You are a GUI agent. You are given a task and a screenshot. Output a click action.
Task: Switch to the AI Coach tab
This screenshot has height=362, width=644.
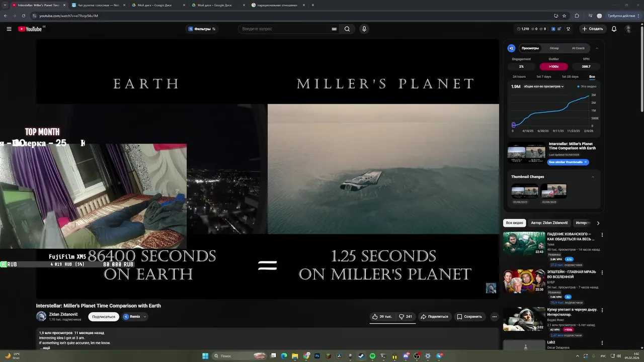[x=578, y=48]
